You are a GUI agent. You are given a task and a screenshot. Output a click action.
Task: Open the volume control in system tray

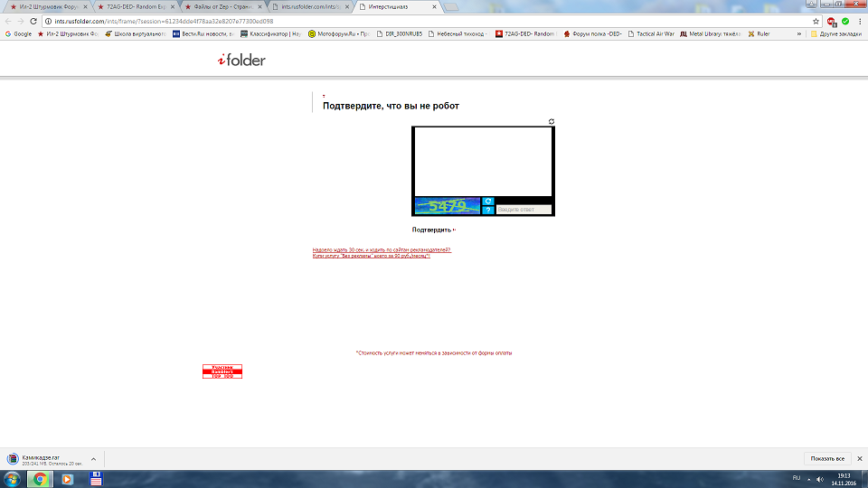(x=820, y=479)
